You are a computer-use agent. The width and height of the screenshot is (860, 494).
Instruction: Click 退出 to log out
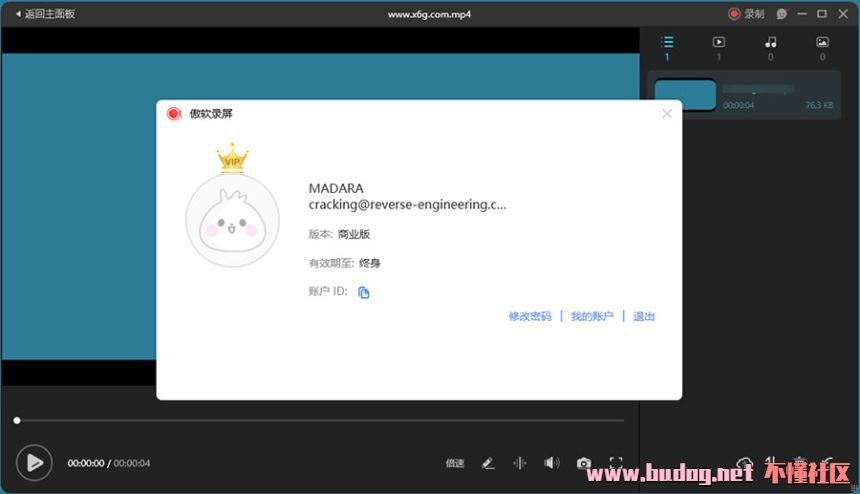coord(644,316)
